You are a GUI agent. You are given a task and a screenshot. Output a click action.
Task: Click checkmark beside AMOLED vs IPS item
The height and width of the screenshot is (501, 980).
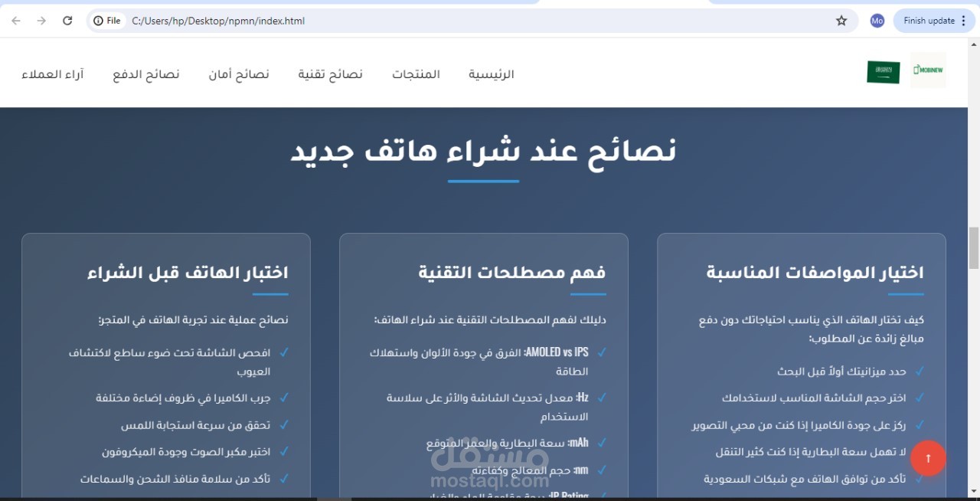point(602,352)
